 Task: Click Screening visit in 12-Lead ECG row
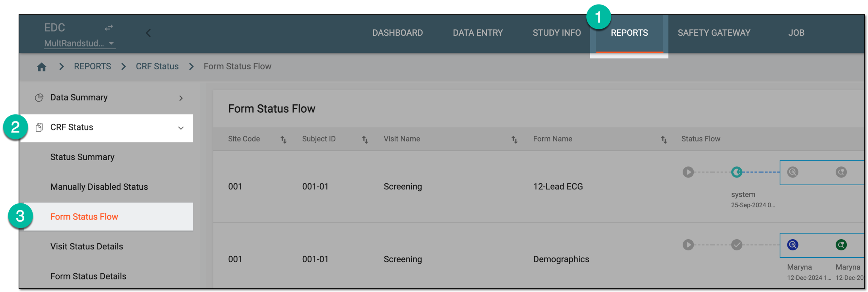tap(402, 187)
